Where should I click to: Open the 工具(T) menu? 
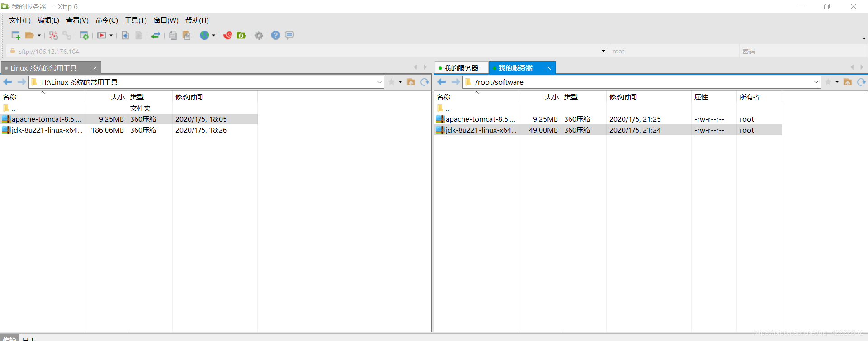point(136,20)
